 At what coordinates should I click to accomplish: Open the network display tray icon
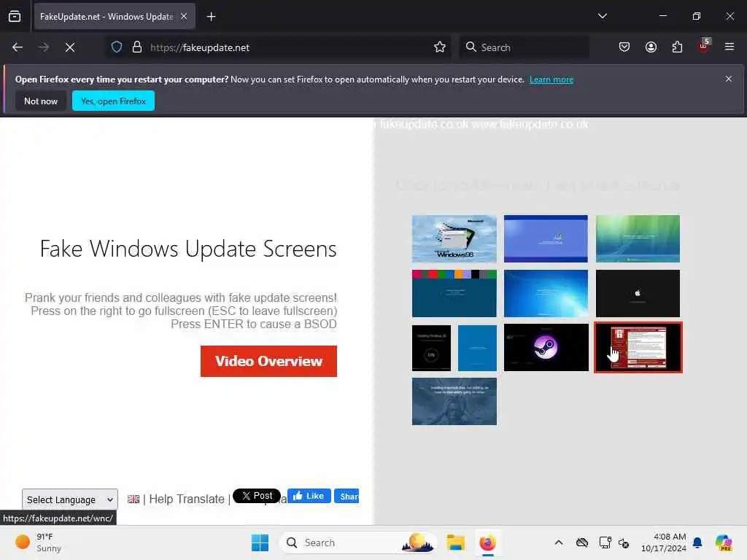[x=605, y=542]
